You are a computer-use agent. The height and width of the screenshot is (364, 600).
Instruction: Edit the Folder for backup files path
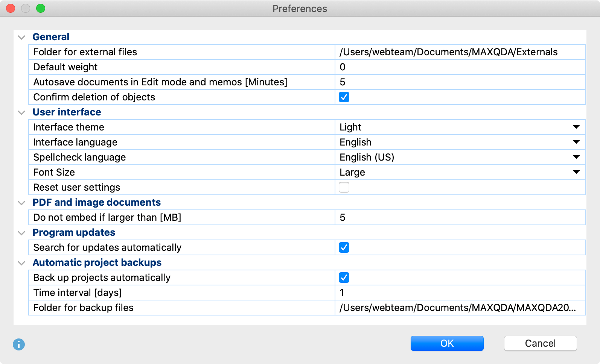(460, 308)
